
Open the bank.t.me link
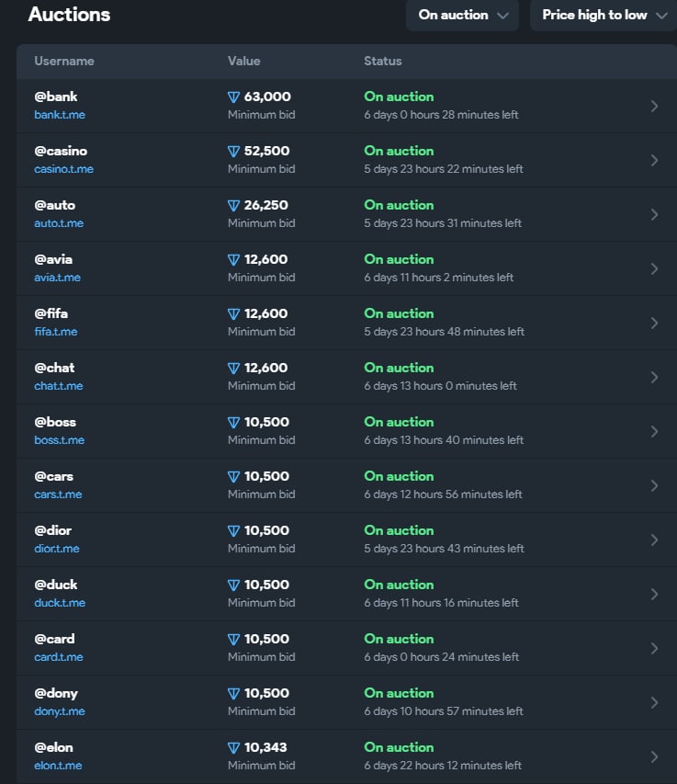[60, 115]
